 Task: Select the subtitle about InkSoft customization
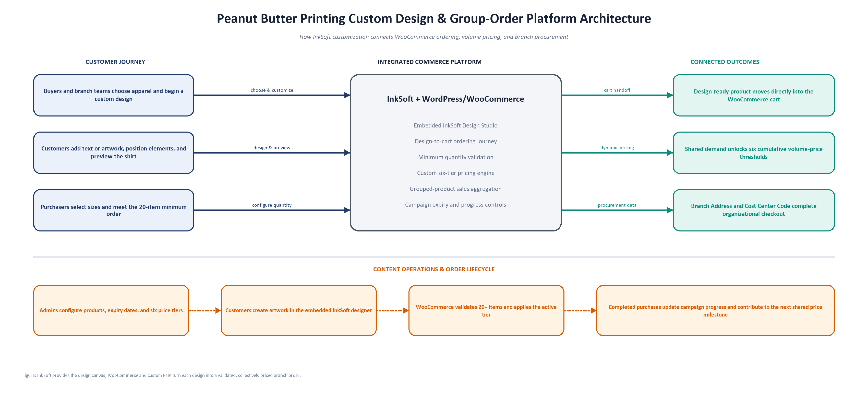(434, 37)
